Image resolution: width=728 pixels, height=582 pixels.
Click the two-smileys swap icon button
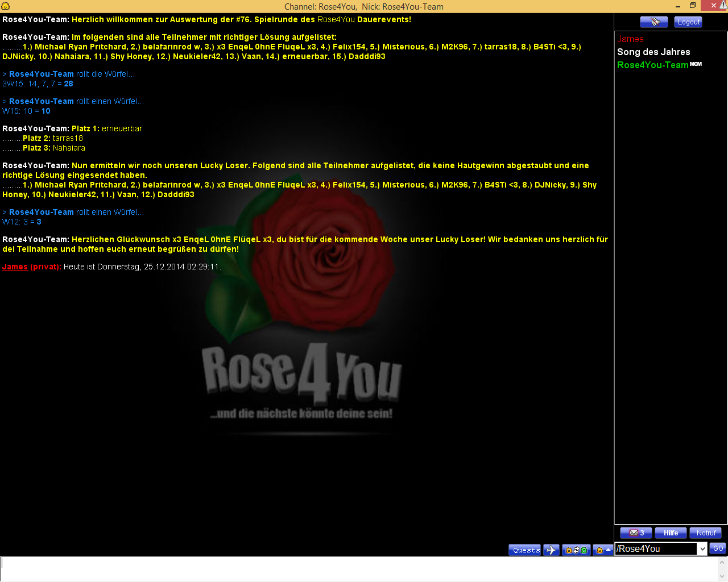pyautogui.click(x=576, y=550)
